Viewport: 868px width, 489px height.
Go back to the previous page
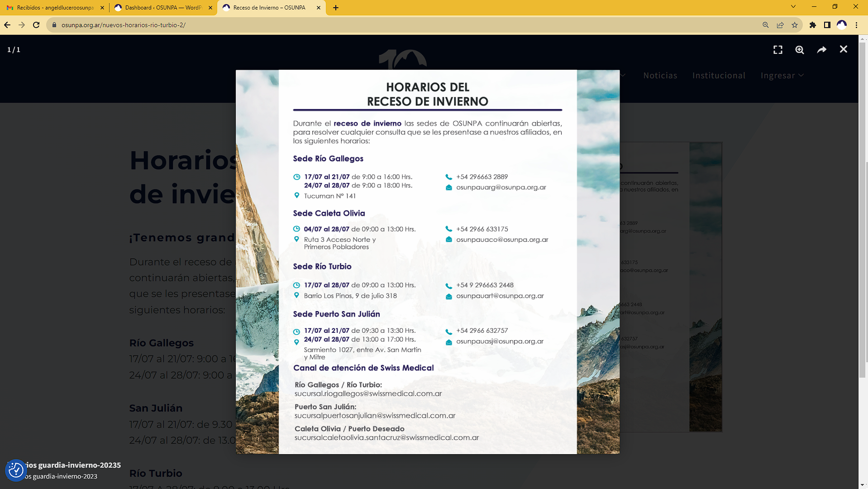[7, 25]
